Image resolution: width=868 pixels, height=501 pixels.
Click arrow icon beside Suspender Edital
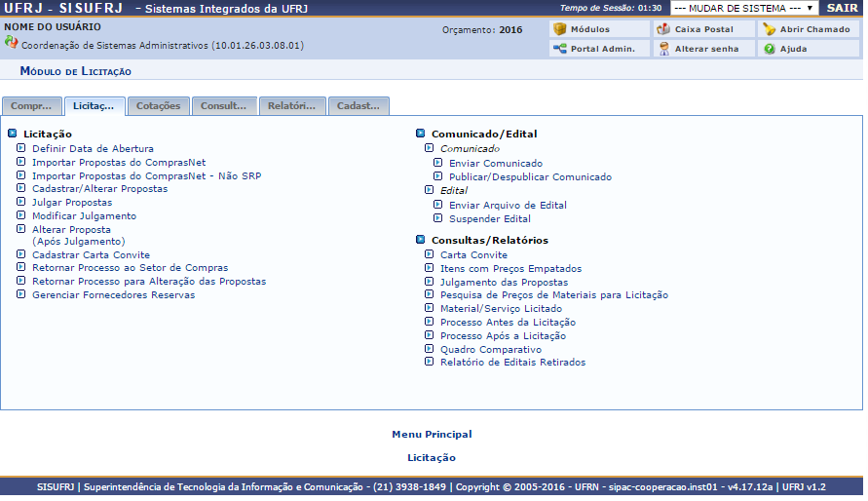437,218
